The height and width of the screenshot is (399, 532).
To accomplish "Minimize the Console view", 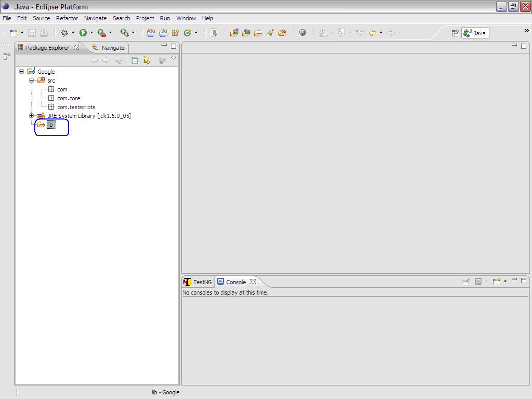I will (x=514, y=280).
